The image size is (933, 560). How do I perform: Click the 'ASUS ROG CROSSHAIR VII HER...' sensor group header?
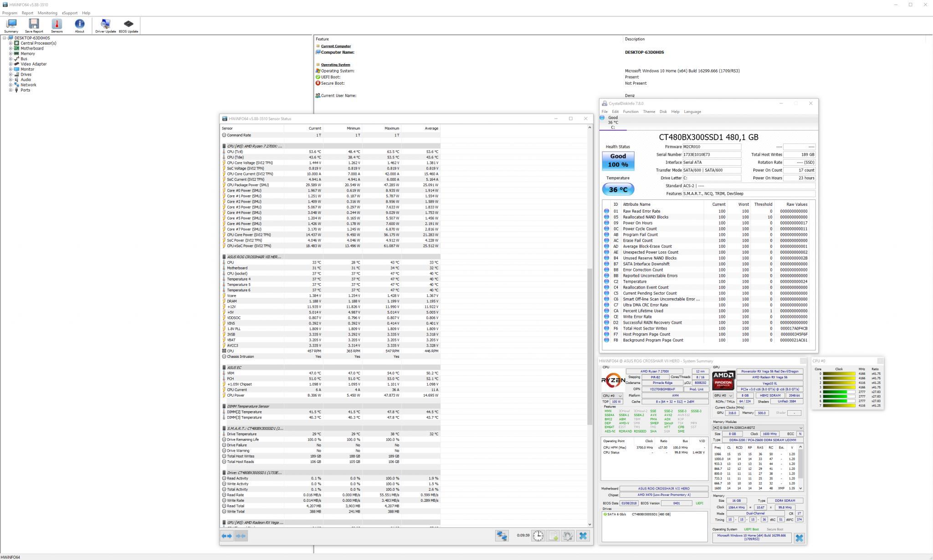[331, 257]
